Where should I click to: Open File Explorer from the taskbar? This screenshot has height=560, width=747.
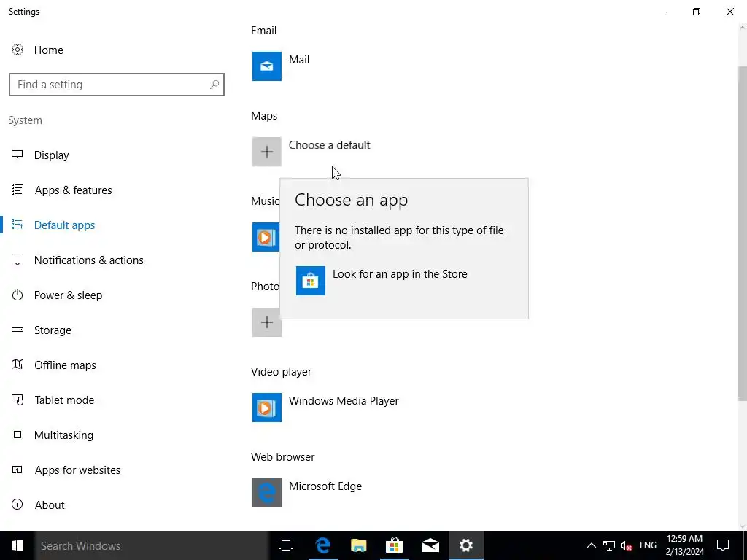click(358, 545)
